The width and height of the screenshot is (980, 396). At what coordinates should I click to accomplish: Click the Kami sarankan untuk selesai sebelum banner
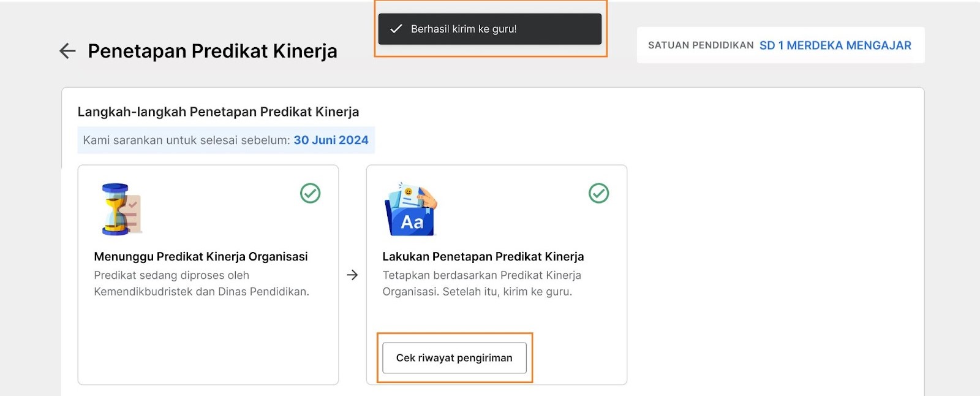point(226,140)
